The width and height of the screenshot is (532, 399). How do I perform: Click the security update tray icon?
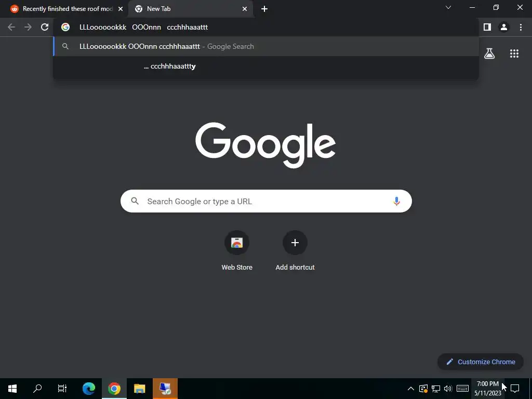pos(423,389)
